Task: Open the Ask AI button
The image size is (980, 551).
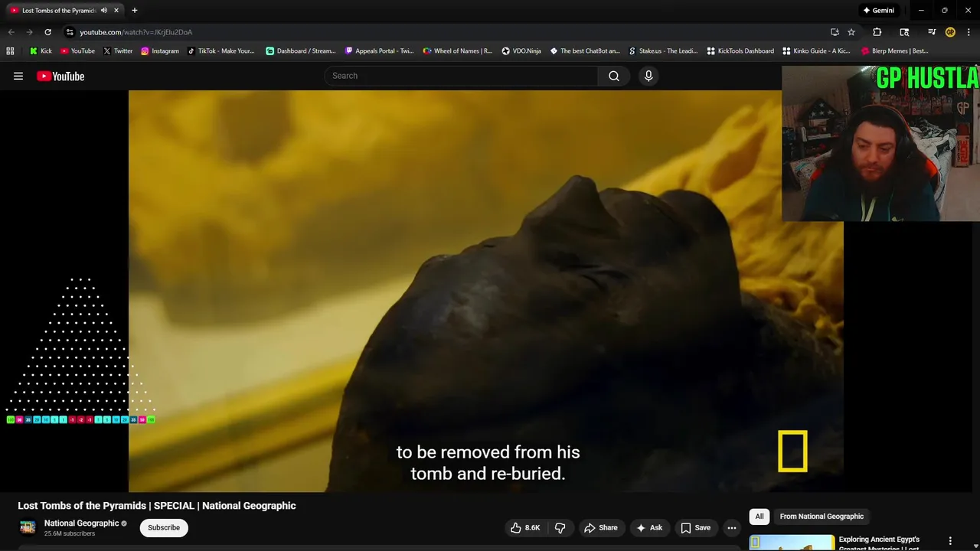Action: tap(649, 527)
